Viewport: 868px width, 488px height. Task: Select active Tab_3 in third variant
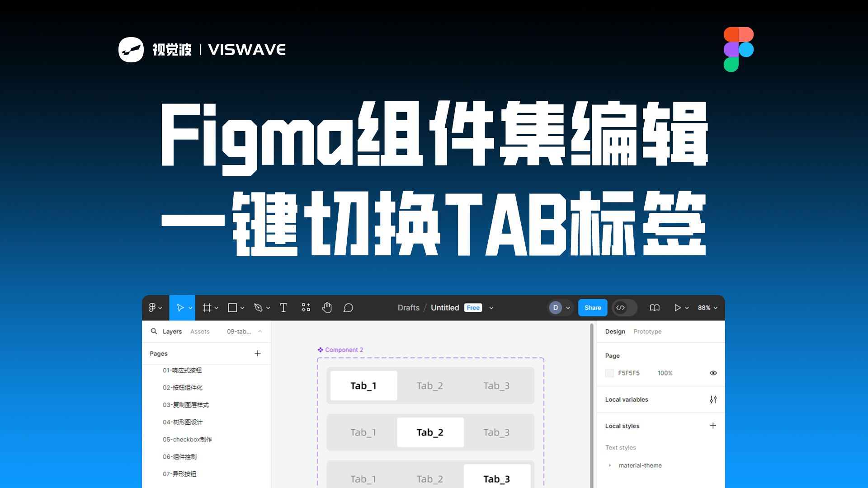point(497,476)
